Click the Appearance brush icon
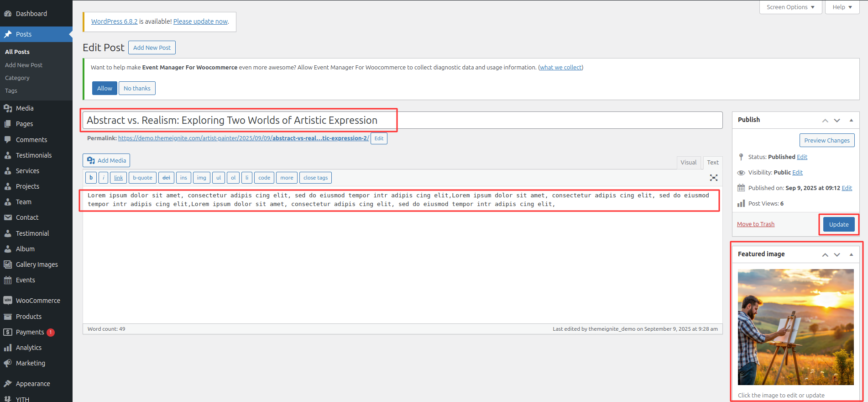Image resolution: width=868 pixels, height=402 pixels. coord(8,384)
